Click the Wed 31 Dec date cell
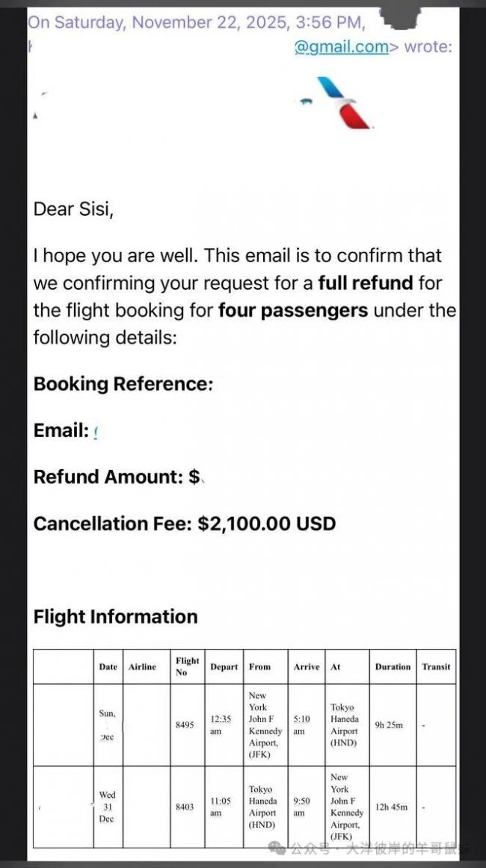 coord(108,807)
